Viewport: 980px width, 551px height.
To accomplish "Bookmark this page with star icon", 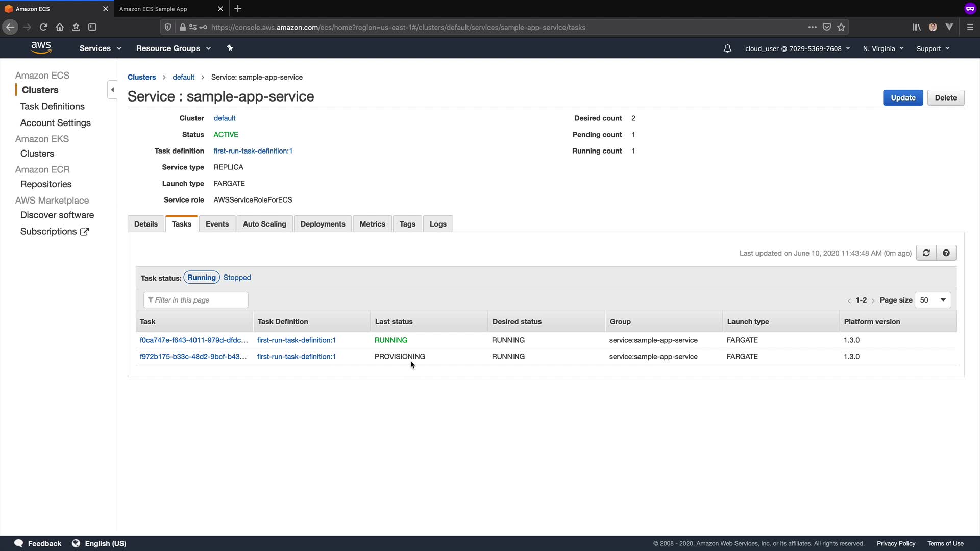I will (x=841, y=27).
